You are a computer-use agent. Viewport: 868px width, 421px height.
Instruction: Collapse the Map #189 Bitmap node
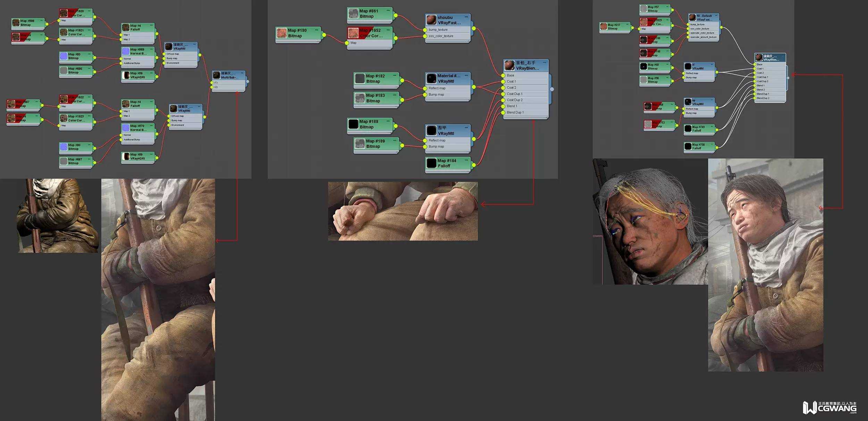[395, 141]
